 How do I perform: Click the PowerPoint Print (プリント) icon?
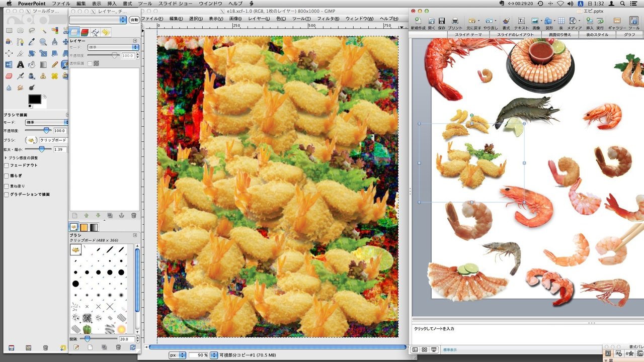455,23
